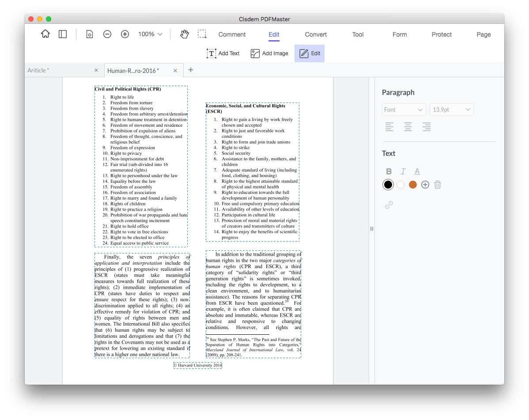The width and height of the screenshot is (529, 420).
Task: Select the orange color swatch
Action: point(413,185)
